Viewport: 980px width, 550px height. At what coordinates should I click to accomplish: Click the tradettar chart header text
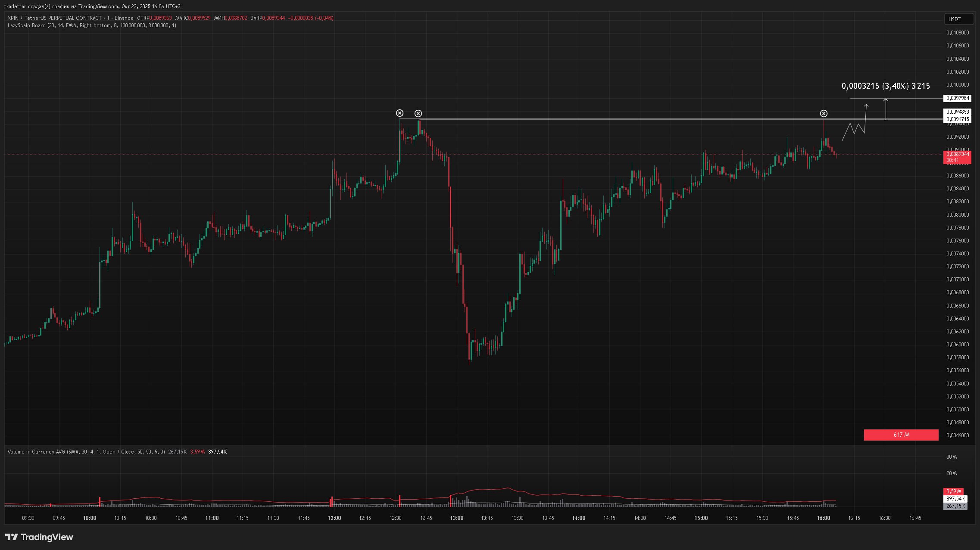click(x=92, y=6)
